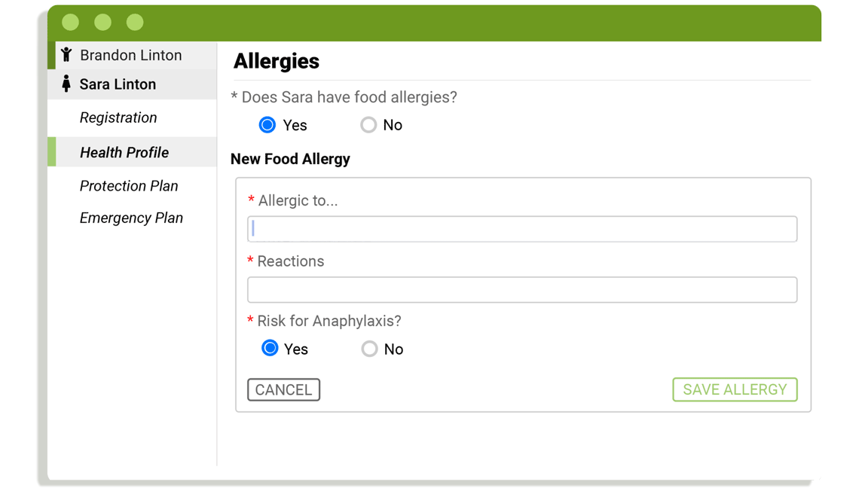868x488 pixels.
Task: Click the Cancel button
Action: coord(283,389)
